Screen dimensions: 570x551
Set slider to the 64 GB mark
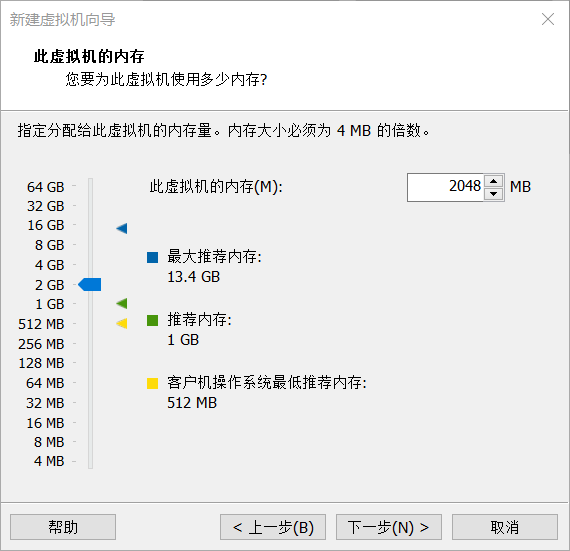click(91, 186)
